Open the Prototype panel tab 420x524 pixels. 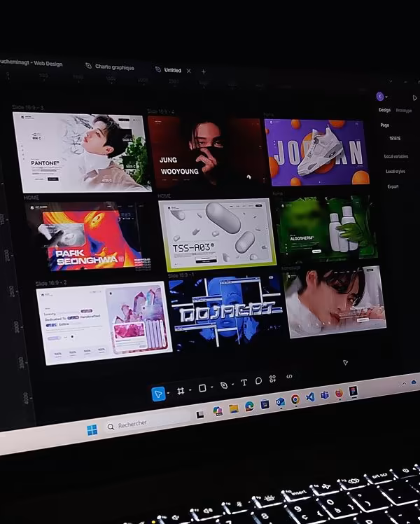(404, 110)
